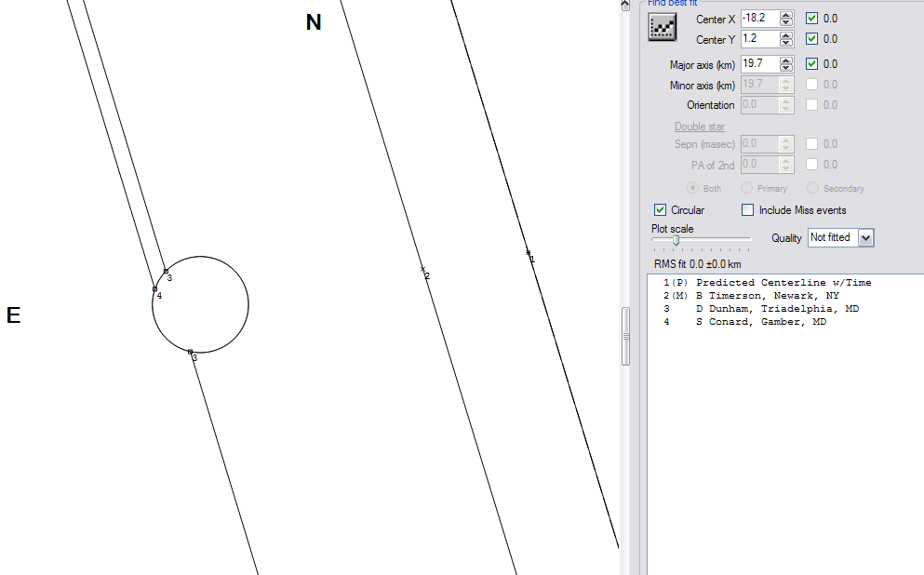Click the Find best fit graph icon button
The height and width of the screenshot is (575, 924).
[663, 27]
